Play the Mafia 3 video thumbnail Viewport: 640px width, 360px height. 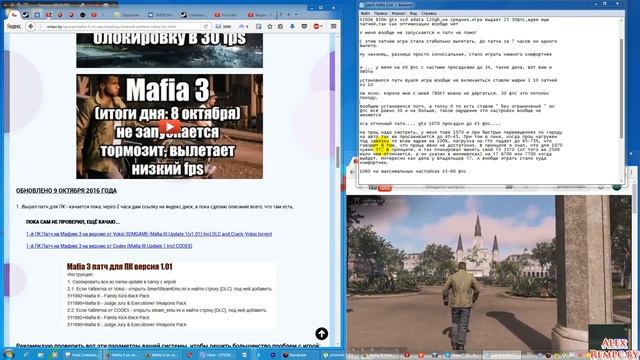[x=169, y=126]
